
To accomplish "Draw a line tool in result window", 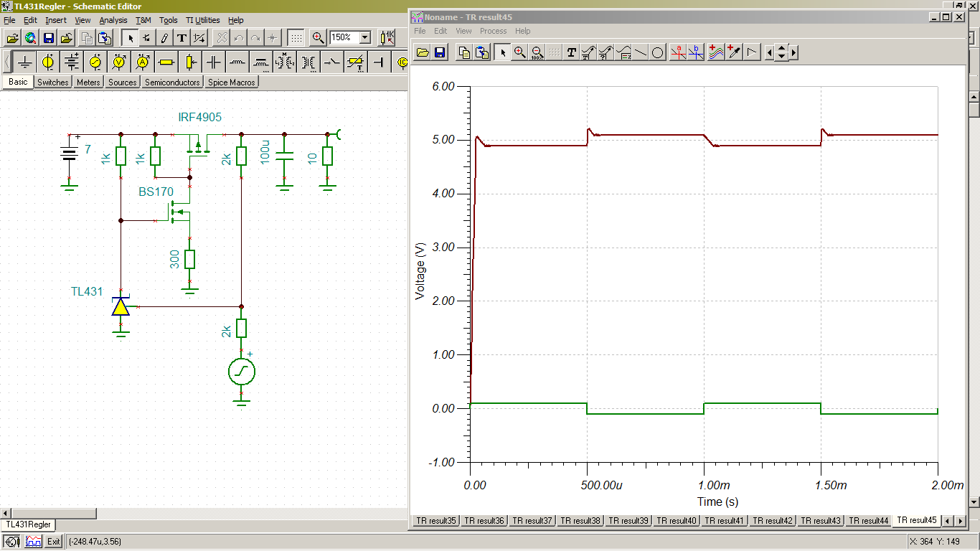I will [641, 52].
